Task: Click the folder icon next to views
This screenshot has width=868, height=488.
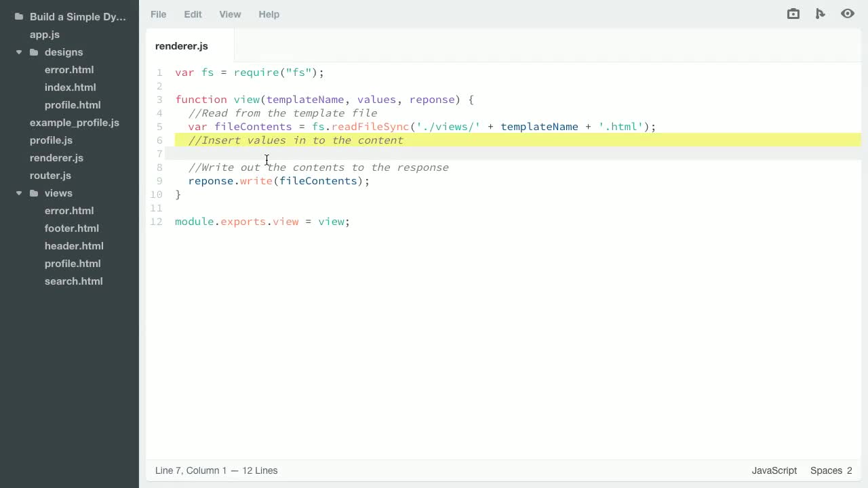Action: click(34, 193)
